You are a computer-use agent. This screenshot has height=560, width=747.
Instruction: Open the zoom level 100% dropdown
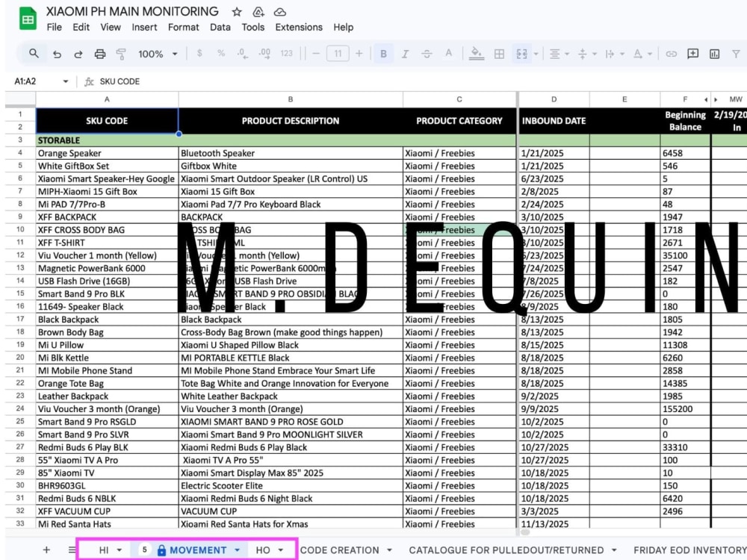[x=158, y=54]
